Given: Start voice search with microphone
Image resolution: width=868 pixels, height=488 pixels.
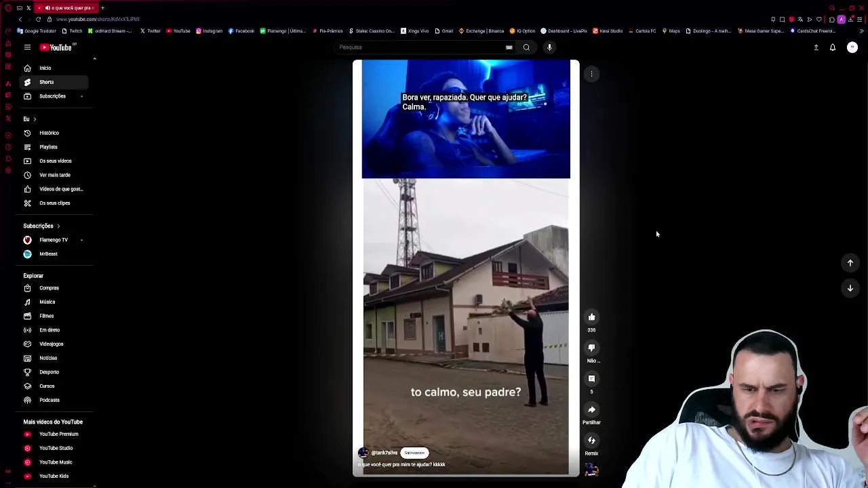Looking at the screenshot, I should pos(549,47).
